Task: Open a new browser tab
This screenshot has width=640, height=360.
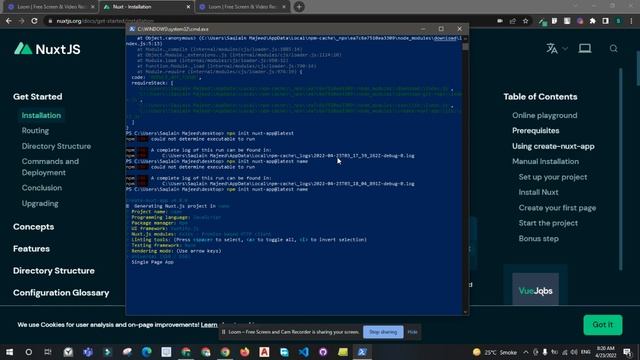Action: [x=299, y=7]
